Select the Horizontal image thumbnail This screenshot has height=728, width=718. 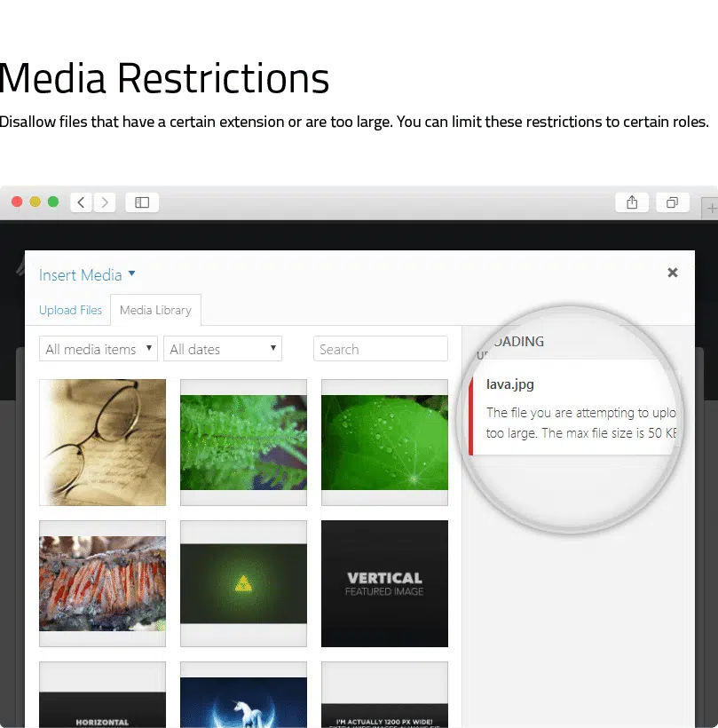[x=103, y=694]
